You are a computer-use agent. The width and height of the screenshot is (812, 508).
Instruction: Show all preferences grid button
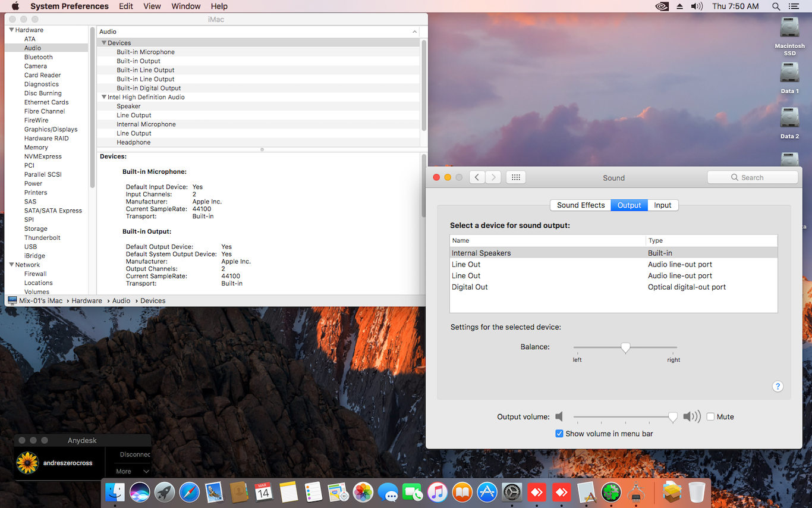point(515,177)
